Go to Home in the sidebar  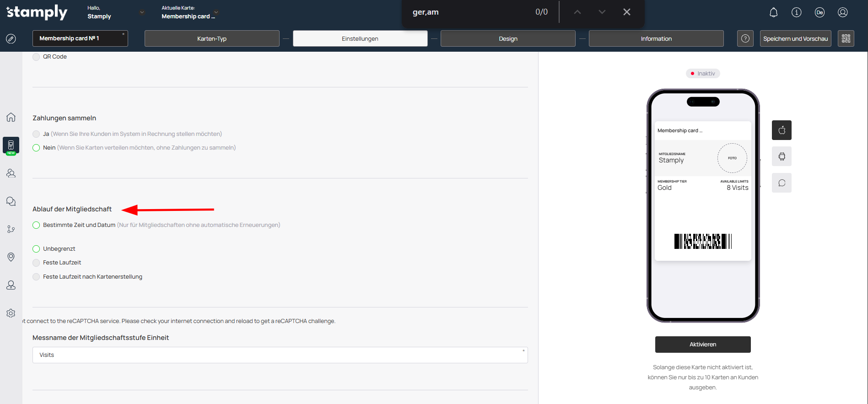11,117
